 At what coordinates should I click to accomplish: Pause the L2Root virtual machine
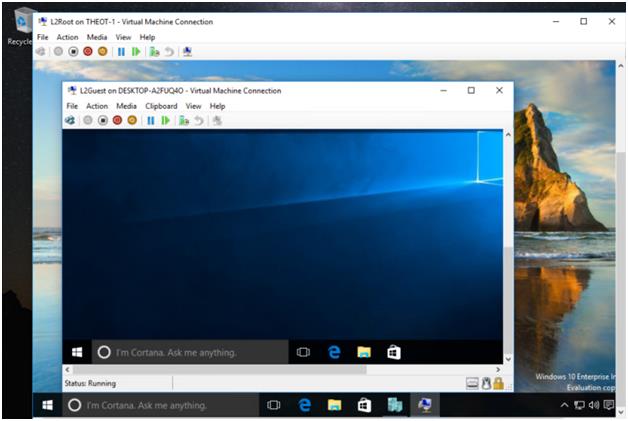(x=121, y=51)
